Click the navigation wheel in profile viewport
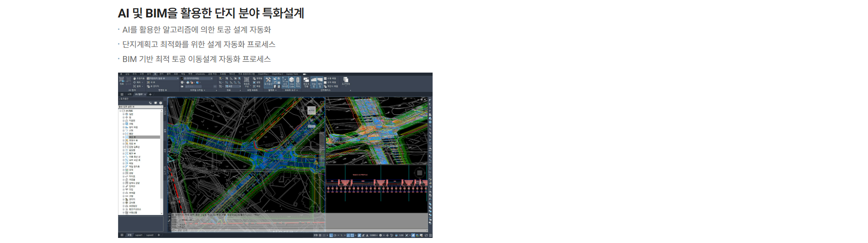Screen dimensions: 868x243 419,173
